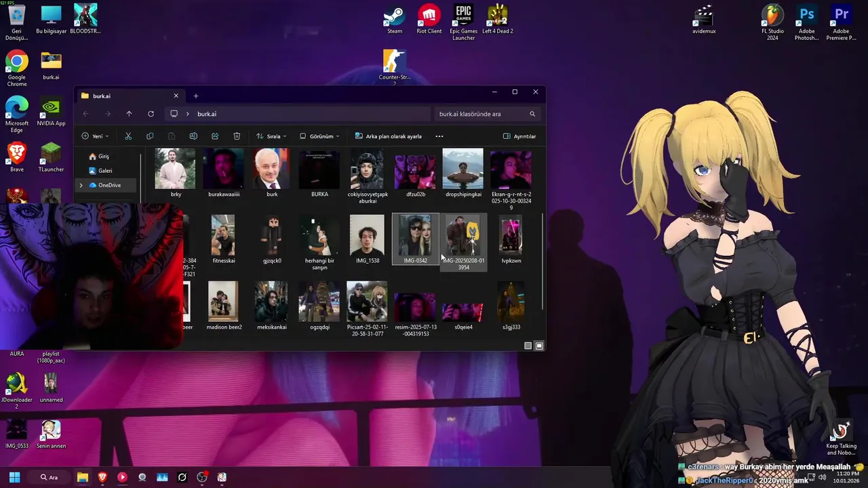Open the avidemux desktop shortcut
The image size is (868, 488).
pos(704,20)
